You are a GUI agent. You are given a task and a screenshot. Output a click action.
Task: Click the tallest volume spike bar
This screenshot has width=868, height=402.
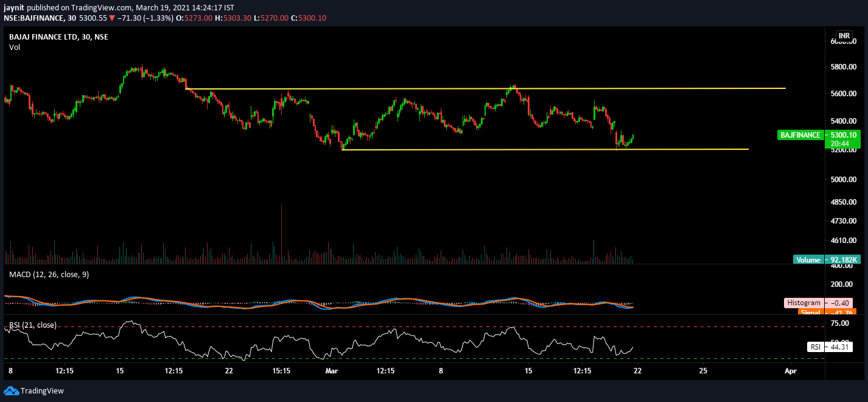(x=281, y=234)
